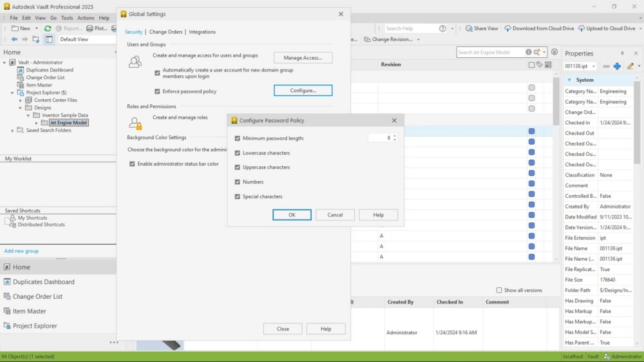Expand the Saved Search Folders node
Screen dimensions: 644x362
[12, 131]
